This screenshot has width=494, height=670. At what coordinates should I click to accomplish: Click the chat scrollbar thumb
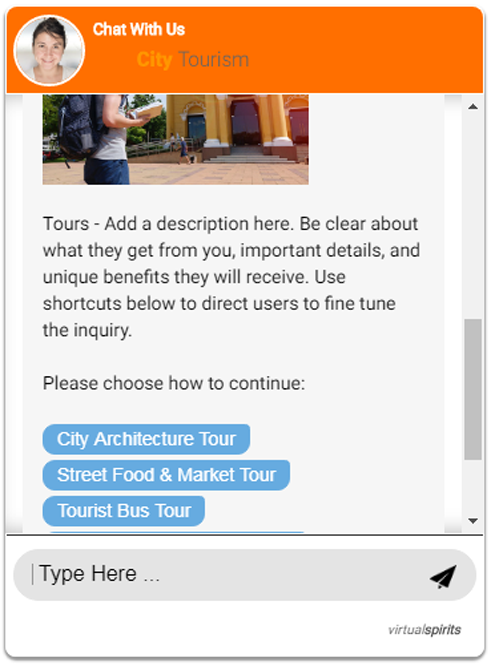(x=473, y=389)
